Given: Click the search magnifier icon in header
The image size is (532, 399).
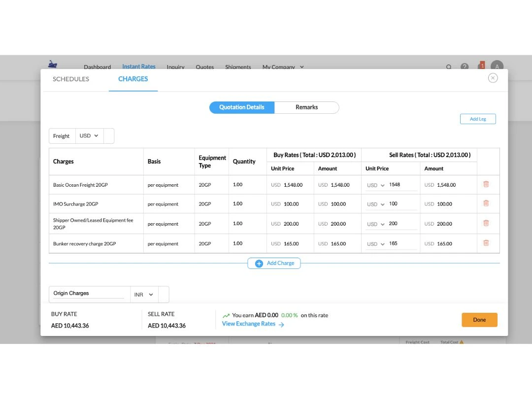Looking at the screenshot, I should click(449, 67).
